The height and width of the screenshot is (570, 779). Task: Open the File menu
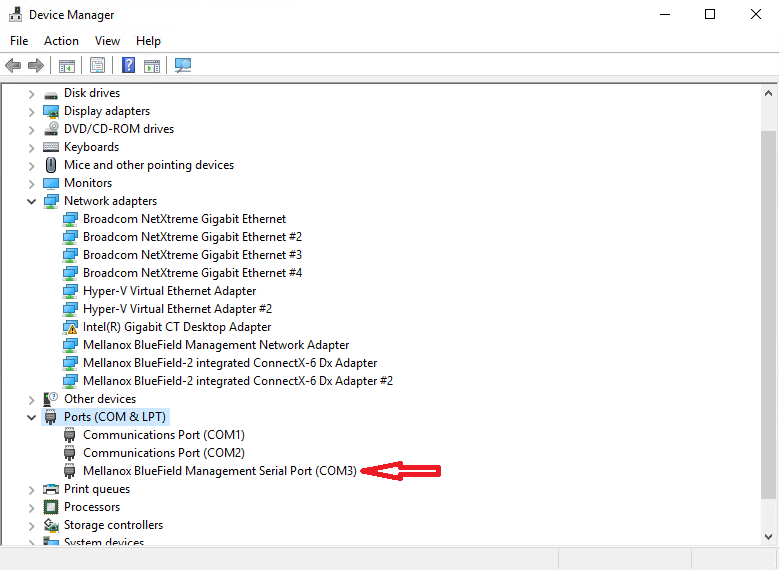[19, 41]
